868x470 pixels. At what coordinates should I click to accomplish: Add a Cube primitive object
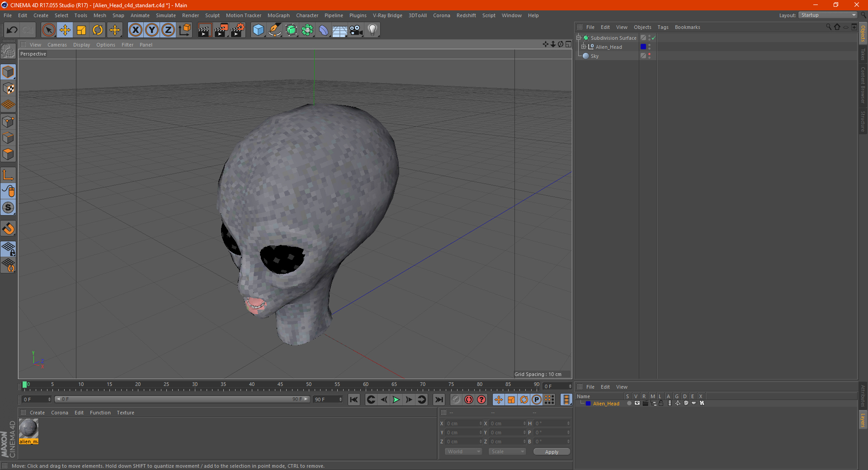(258, 30)
